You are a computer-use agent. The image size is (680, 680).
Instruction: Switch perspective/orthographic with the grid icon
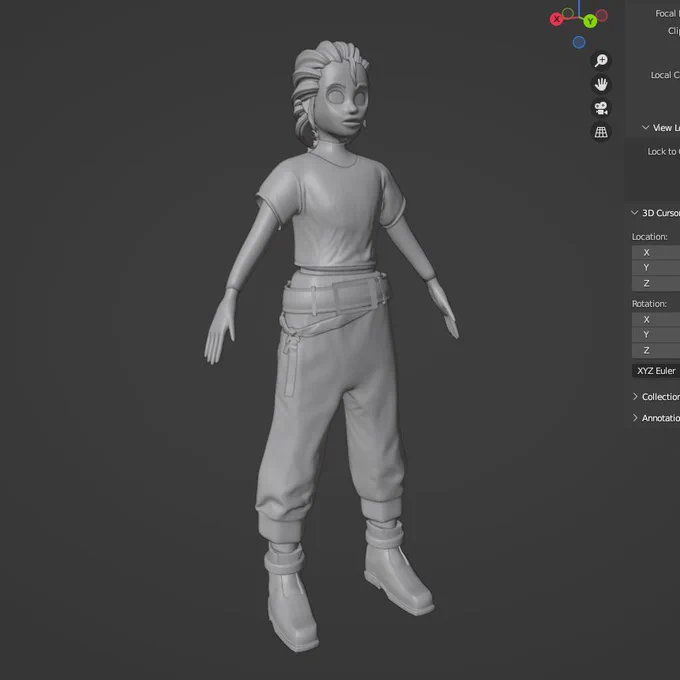point(601,132)
